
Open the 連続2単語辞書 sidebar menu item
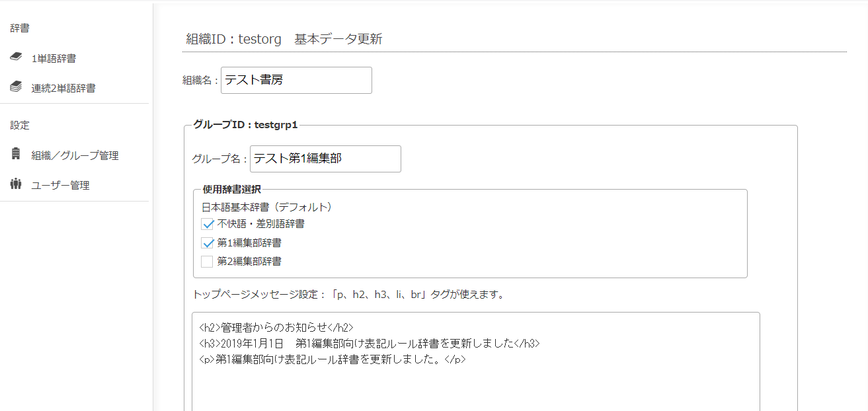(63, 88)
